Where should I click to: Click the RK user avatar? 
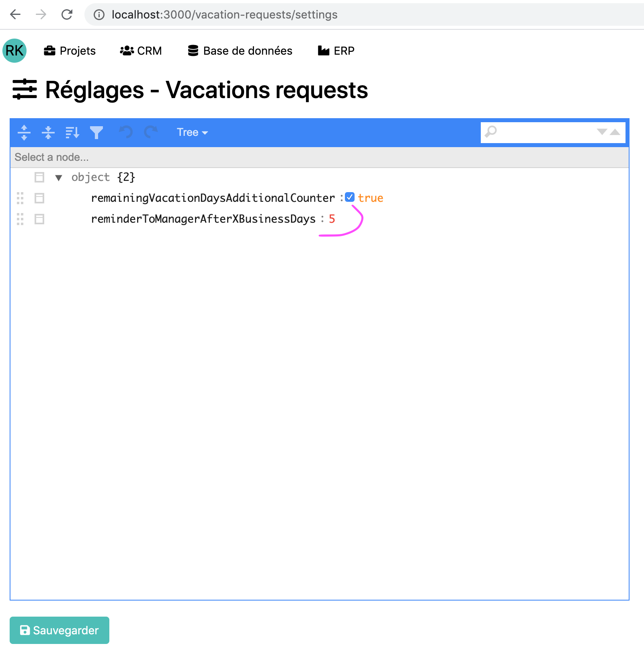coord(14,51)
